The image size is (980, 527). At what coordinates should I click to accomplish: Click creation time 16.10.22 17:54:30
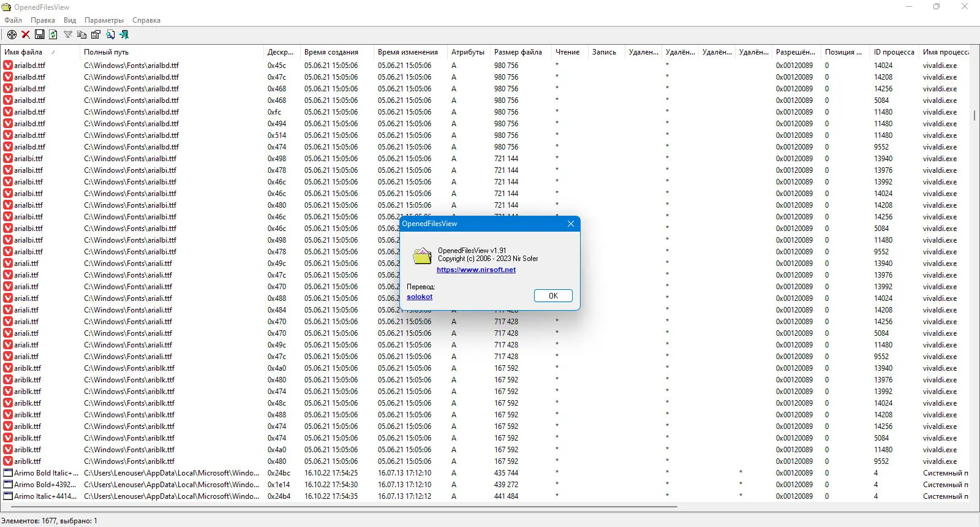(331, 485)
